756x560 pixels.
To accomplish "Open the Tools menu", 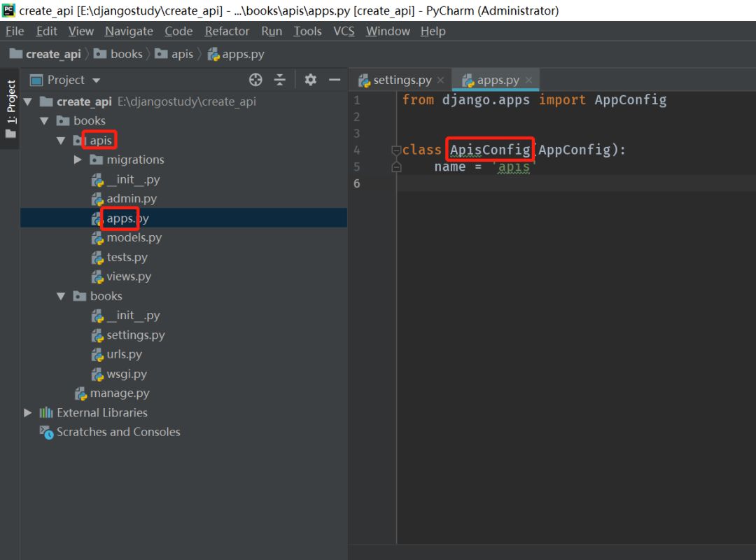I will 307,31.
